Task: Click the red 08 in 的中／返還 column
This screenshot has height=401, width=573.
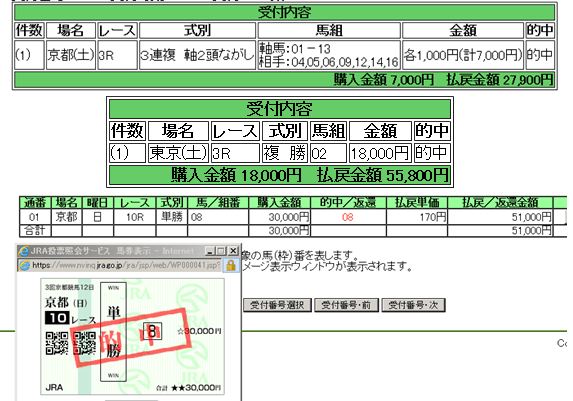Action: [348, 217]
